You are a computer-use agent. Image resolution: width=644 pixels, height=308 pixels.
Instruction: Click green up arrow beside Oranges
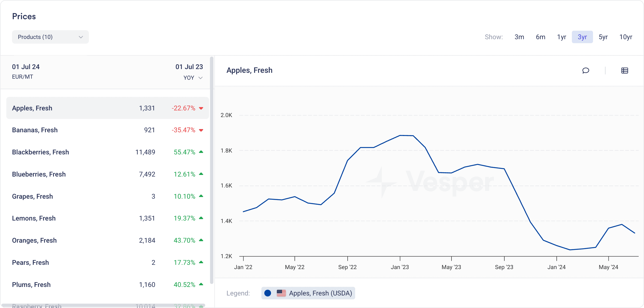[x=201, y=240]
